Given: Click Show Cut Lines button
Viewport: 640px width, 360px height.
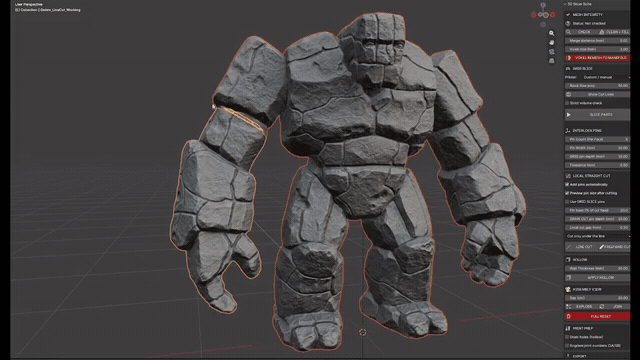Looking at the screenshot, I should pyautogui.click(x=597, y=94).
